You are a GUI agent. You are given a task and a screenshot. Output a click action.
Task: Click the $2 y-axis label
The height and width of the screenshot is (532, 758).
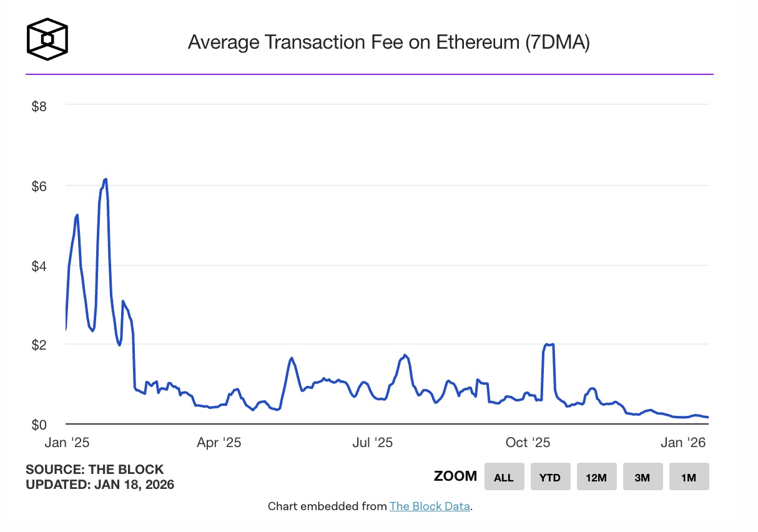click(x=39, y=345)
